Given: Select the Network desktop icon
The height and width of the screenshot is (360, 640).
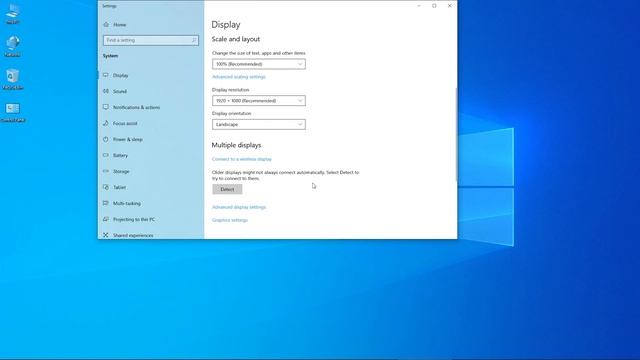Looking at the screenshot, I should (x=13, y=46).
